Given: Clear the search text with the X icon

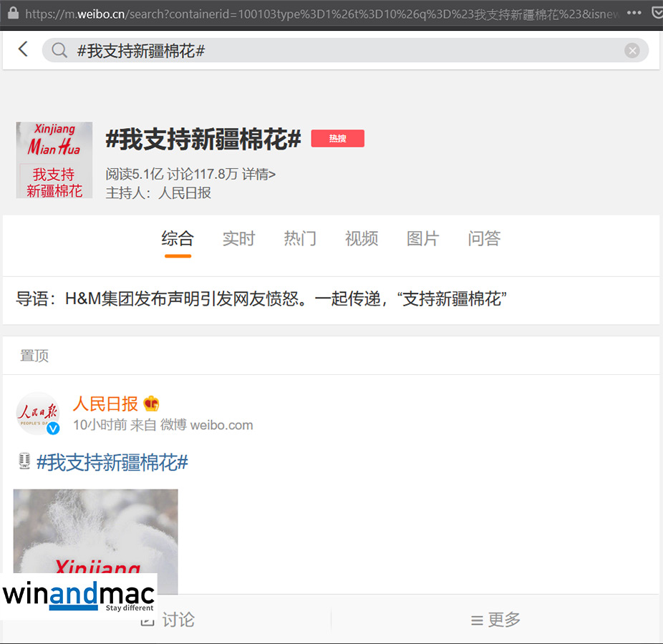Looking at the screenshot, I should pos(631,50).
